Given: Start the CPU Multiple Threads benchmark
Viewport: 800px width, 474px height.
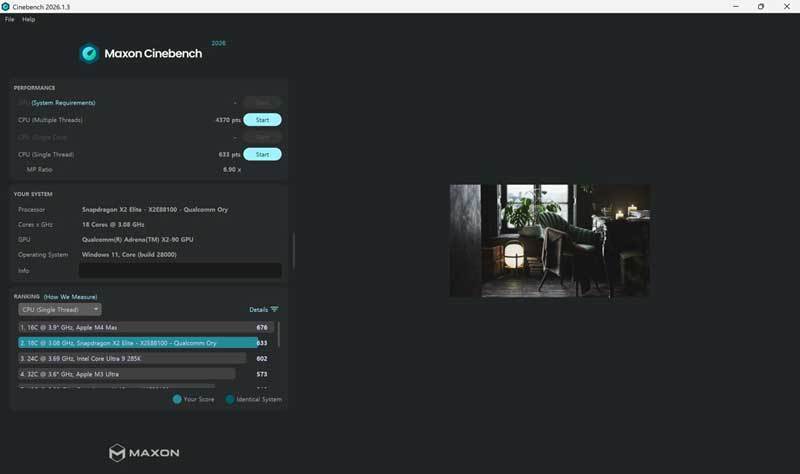Looking at the screenshot, I should point(262,120).
